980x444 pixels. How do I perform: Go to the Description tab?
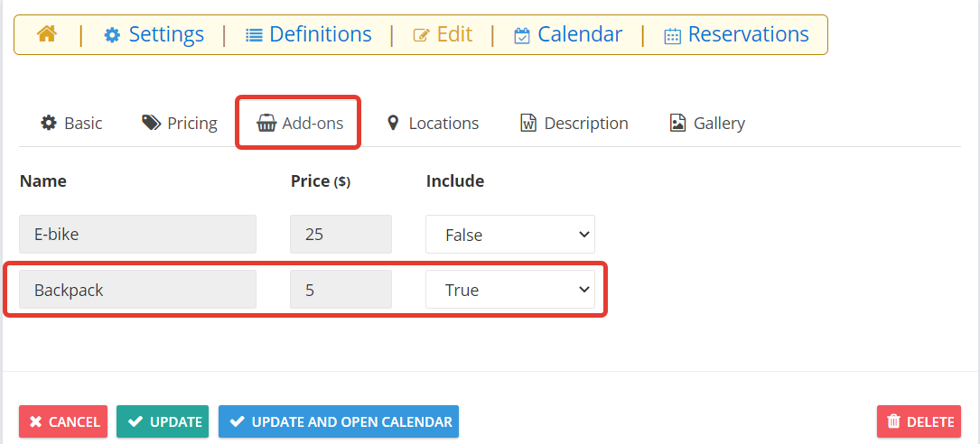[574, 123]
